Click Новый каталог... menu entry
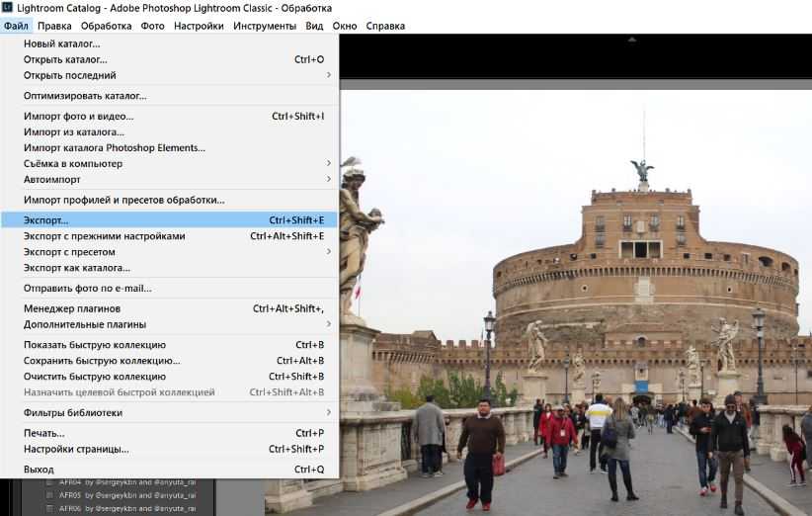 (62, 44)
